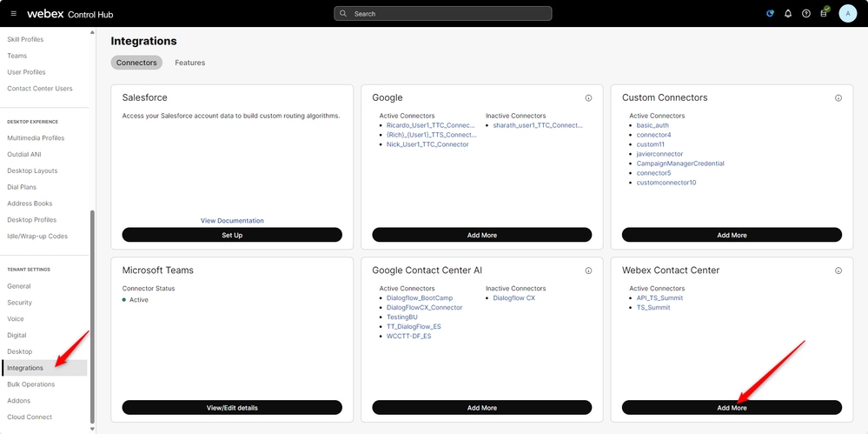Open the user profile avatar A
The height and width of the screenshot is (434, 868).
pyautogui.click(x=847, y=14)
